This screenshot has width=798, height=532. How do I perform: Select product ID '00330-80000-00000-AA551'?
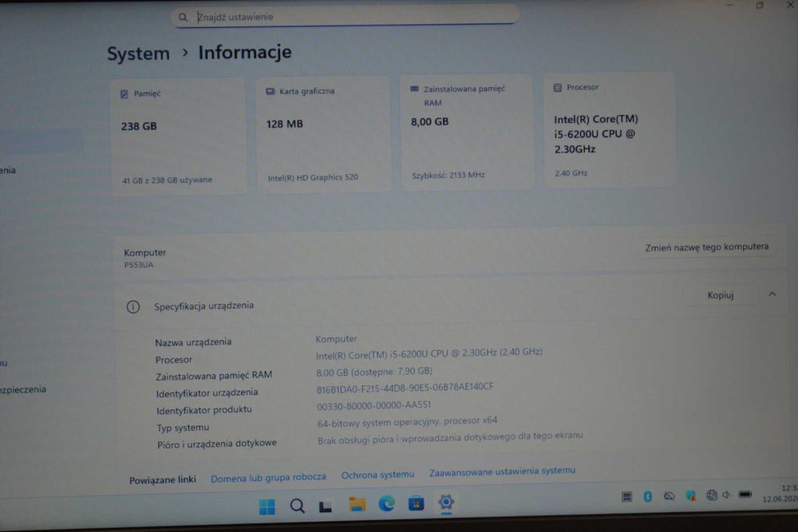pos(374,406)
